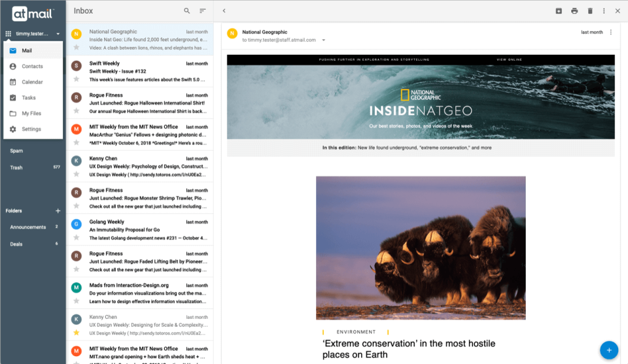
Task: Open the apps grid icon beside timmy.tester
Action: click(8, 34)
